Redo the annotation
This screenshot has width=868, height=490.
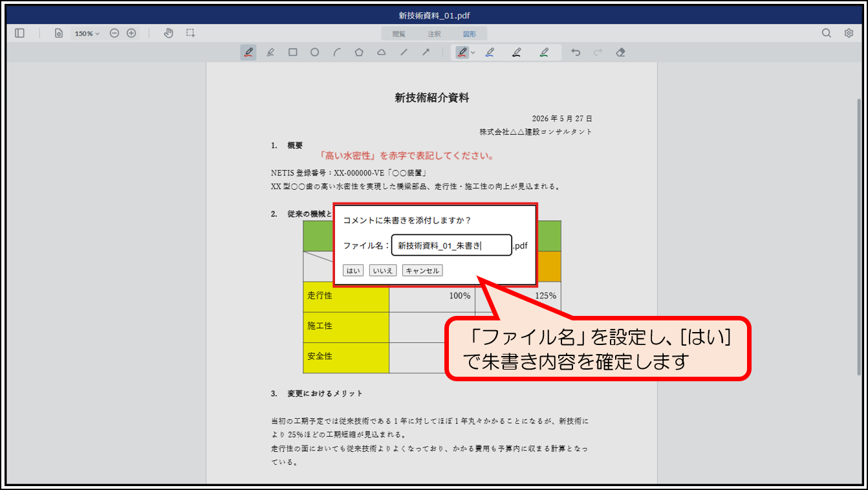598,52
